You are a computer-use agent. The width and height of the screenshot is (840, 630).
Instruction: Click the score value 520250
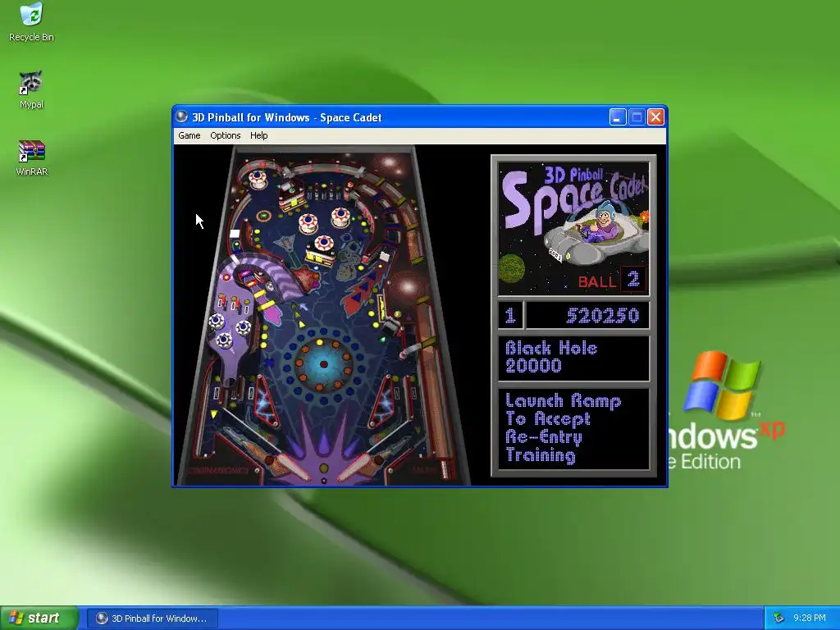(x=603, y=316)
